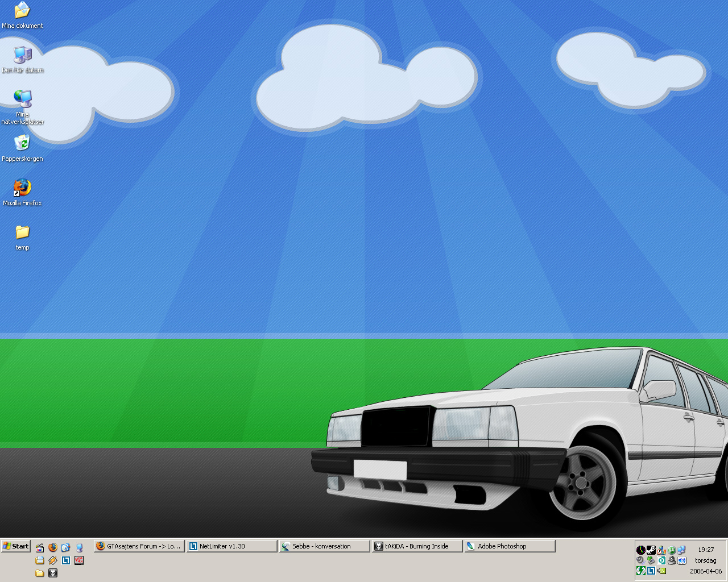Click the red waveform Quick Launch icon
Screen dimensions: 728x582
click(x=79, y=560)
